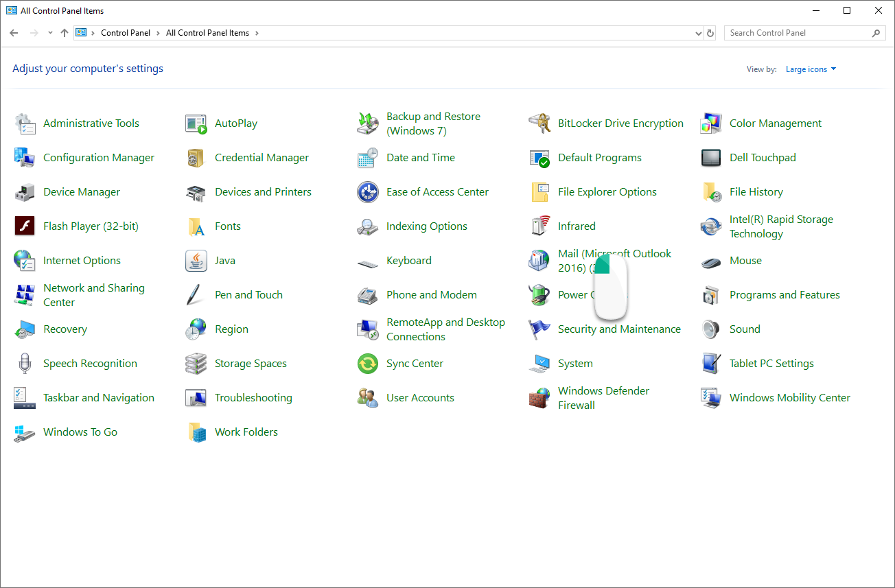Open the Network and Sharing Center icon
The height and width of the screenshot is (588, 895).
pos(25,295)
